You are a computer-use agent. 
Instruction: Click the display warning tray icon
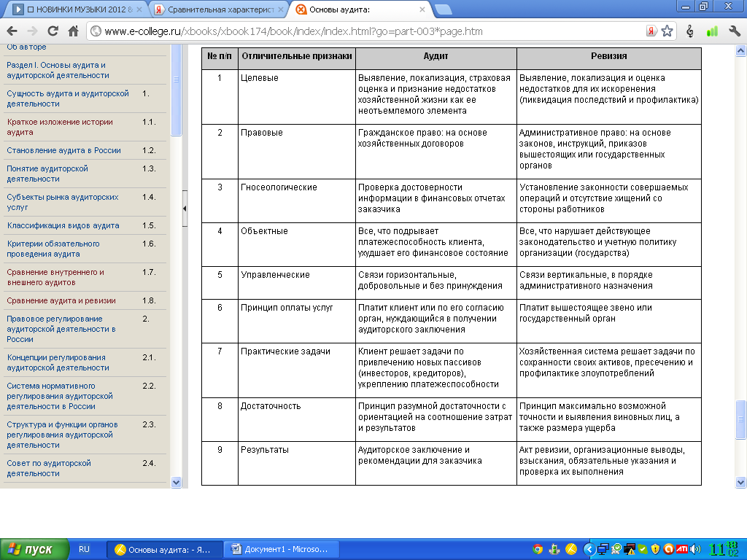coord(630,549)
